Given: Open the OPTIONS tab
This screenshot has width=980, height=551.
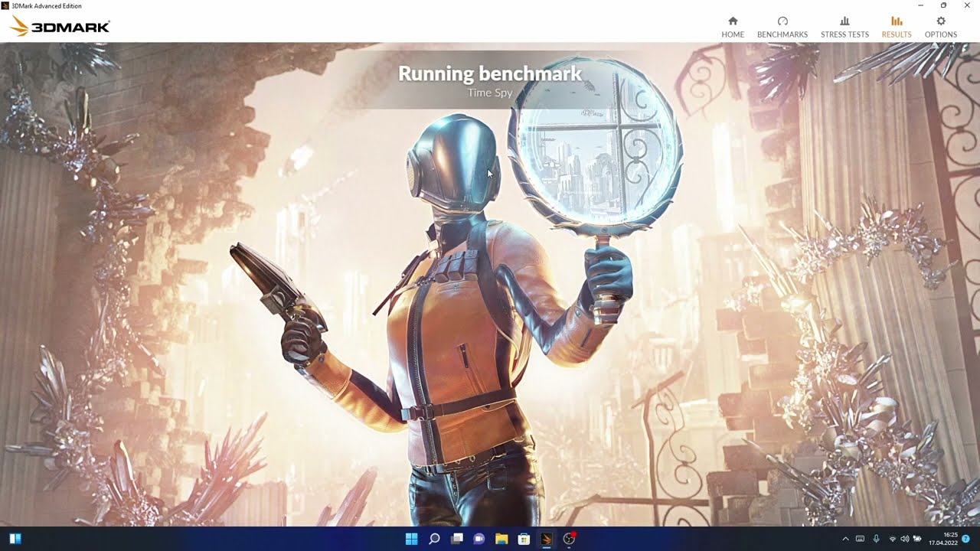Looking at the screenshot, I should coord(941,27).
